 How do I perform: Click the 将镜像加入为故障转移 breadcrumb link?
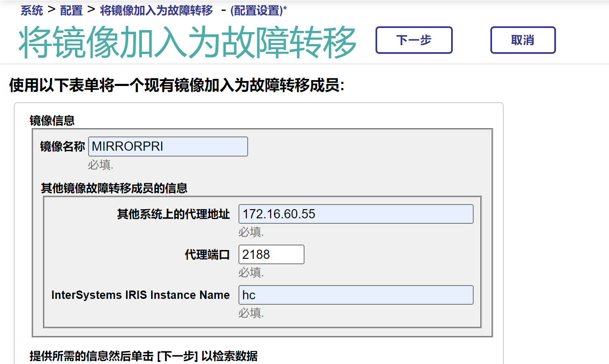tap(156, 10)
